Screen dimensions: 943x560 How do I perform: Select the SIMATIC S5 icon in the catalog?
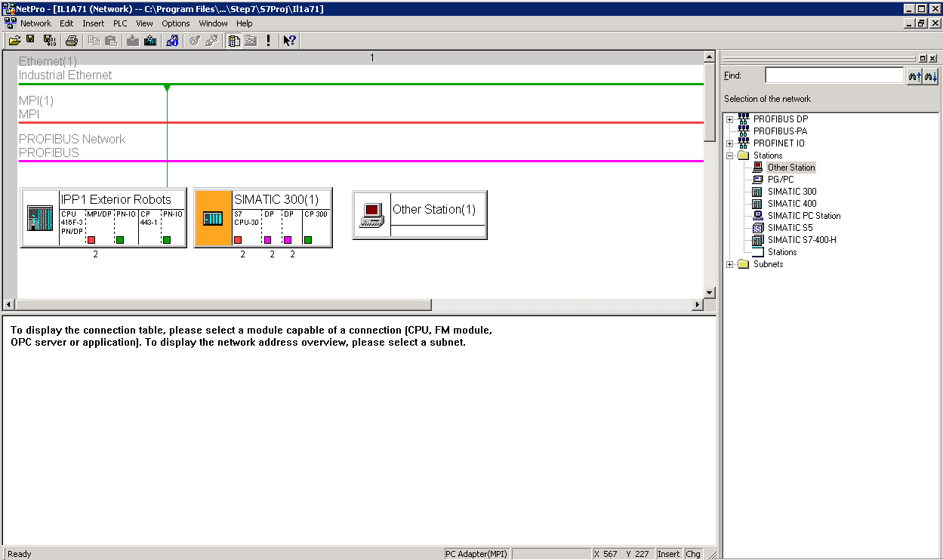pos(757,228)
